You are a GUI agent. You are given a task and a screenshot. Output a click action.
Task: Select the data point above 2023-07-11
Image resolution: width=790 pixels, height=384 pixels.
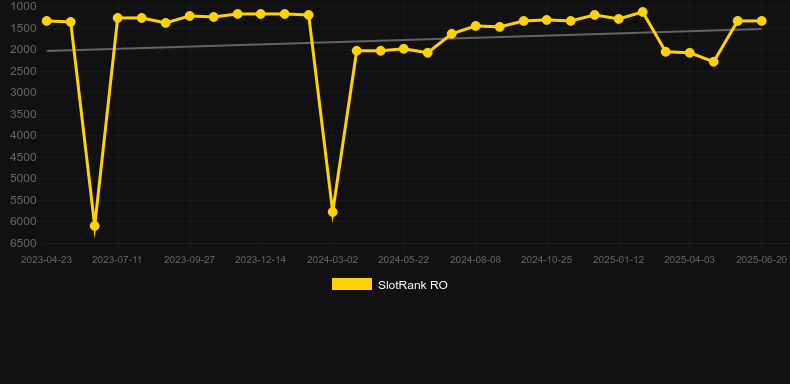(x=118, y=18)
